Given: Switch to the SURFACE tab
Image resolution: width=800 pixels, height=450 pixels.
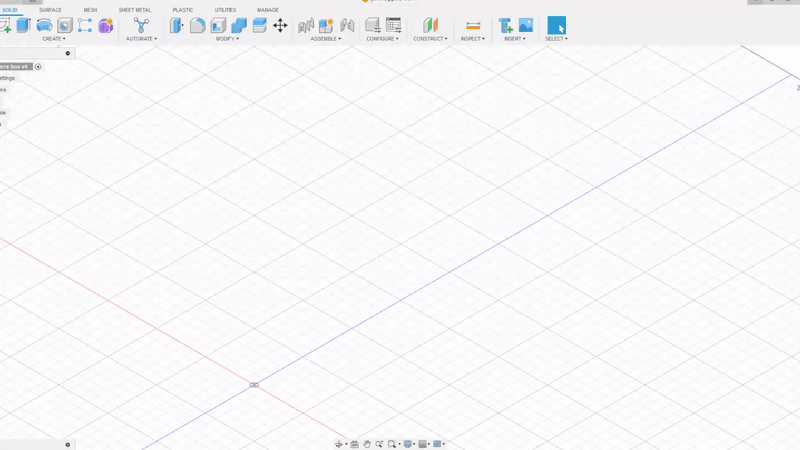Looking at the screenshot, I should point(50,10).
